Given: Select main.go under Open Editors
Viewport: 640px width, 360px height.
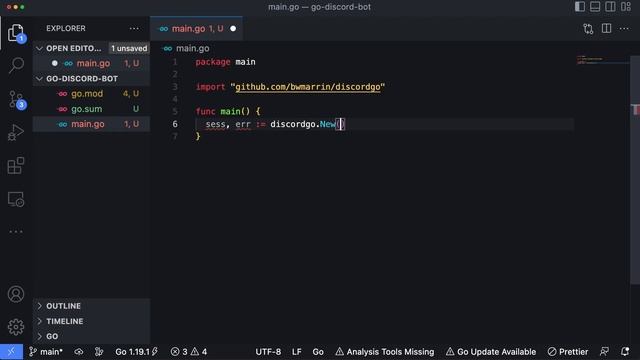Looking at the screenshot, I should [92, 63].
